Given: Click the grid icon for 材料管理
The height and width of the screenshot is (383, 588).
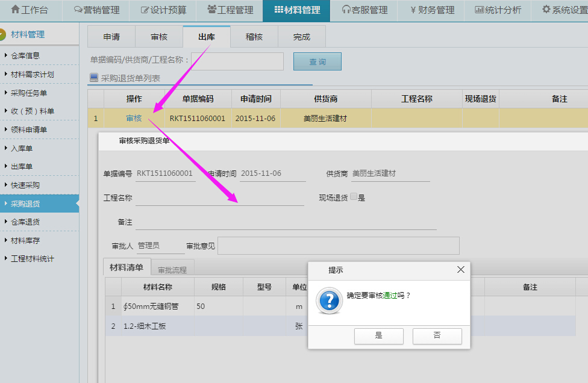Looking at the screenshot, I should coord(278,10).
